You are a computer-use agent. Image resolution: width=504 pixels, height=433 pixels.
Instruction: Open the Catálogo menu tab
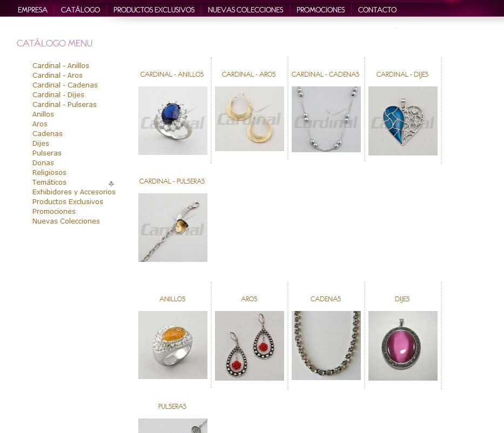click(80, 10)
